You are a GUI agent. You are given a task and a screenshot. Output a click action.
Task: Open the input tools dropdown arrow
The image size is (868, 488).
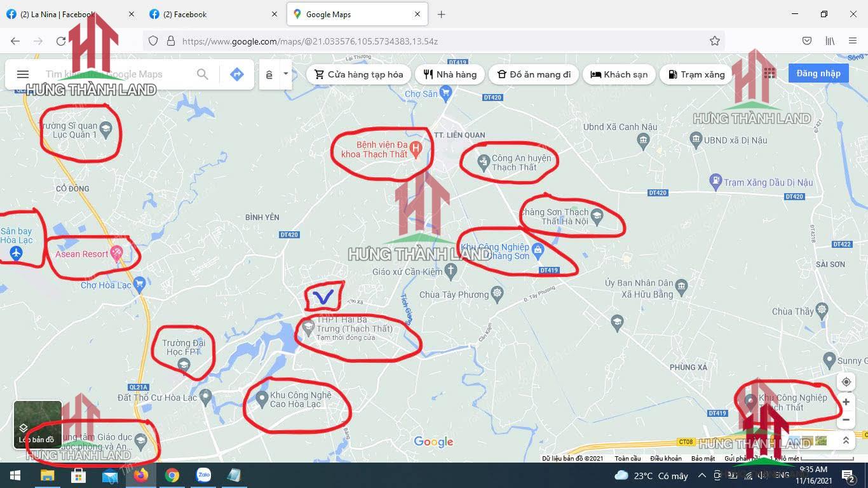pos(286,74)
